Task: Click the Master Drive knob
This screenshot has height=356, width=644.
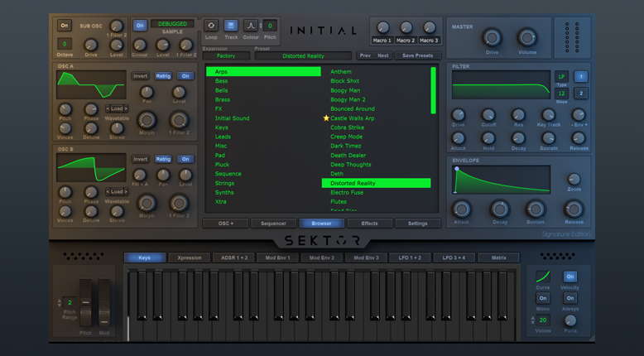Action: pyautogui.click(x=492, y=38)
